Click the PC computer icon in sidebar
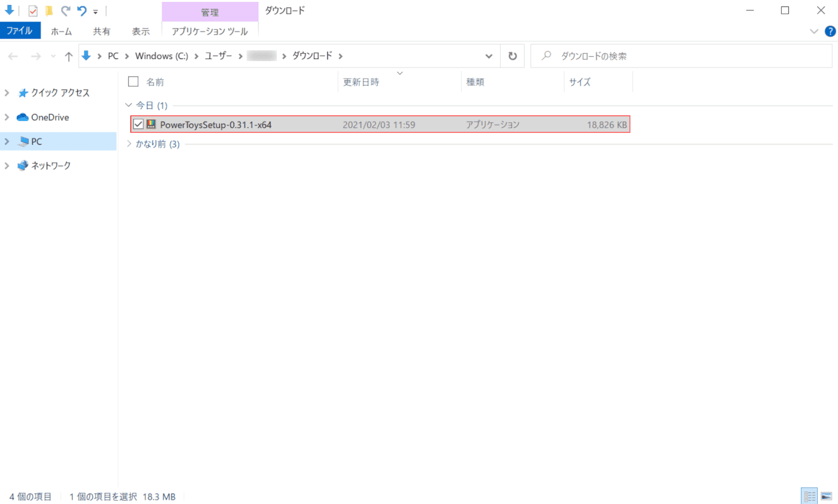The width and height of the screenshot is (838, 504). tap(23, 142)
